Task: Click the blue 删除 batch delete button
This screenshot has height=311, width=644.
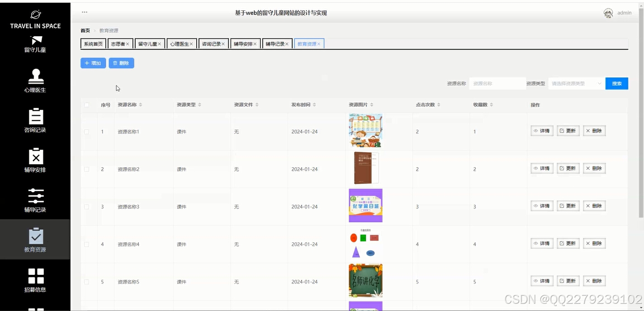Action: 121,63
